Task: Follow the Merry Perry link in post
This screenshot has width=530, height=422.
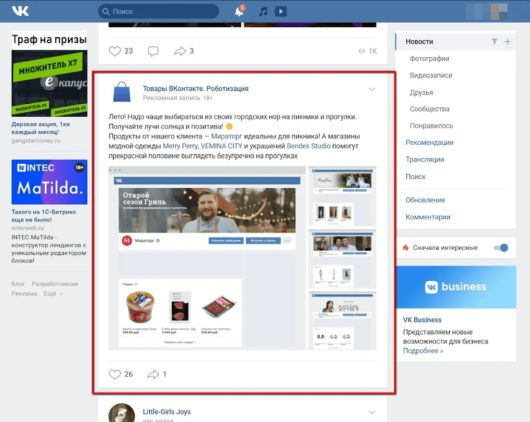Action: pos(180,146)
